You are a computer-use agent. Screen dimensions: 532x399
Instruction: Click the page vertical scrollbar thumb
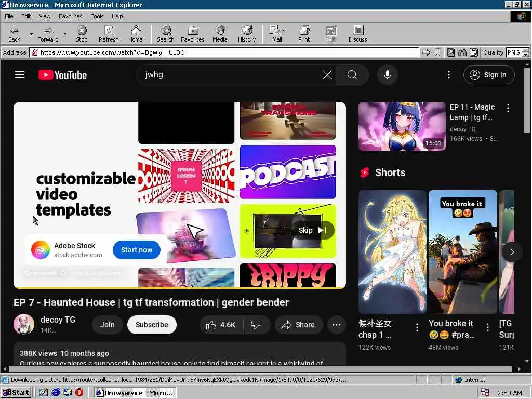pos(527,100)
